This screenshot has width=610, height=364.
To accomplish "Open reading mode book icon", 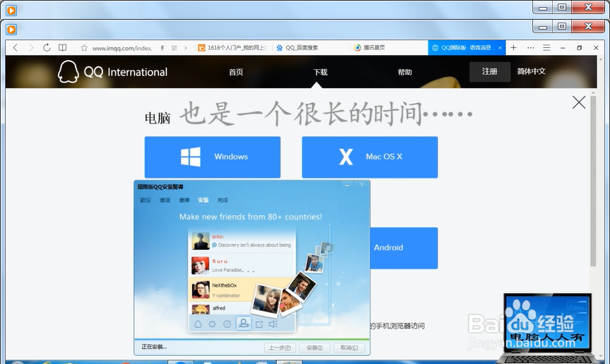I will pyautogui.click(x=62, y=47).
